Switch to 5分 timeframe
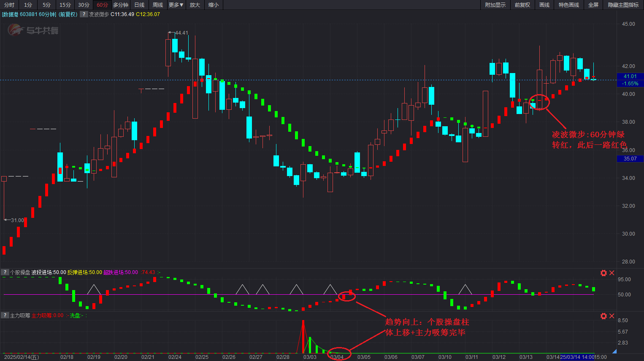 coord(47,5)
